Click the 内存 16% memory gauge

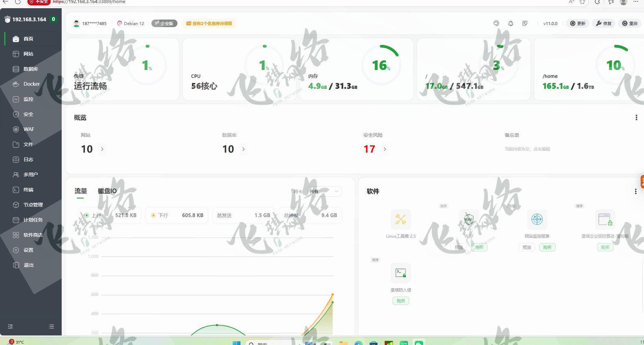click(381, 65)
